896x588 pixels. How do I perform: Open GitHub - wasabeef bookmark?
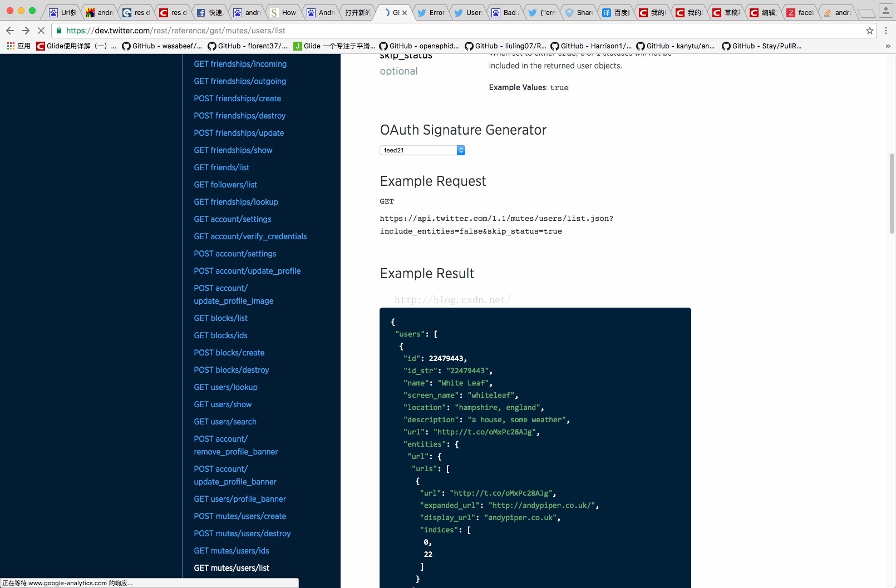coord(161,46)
